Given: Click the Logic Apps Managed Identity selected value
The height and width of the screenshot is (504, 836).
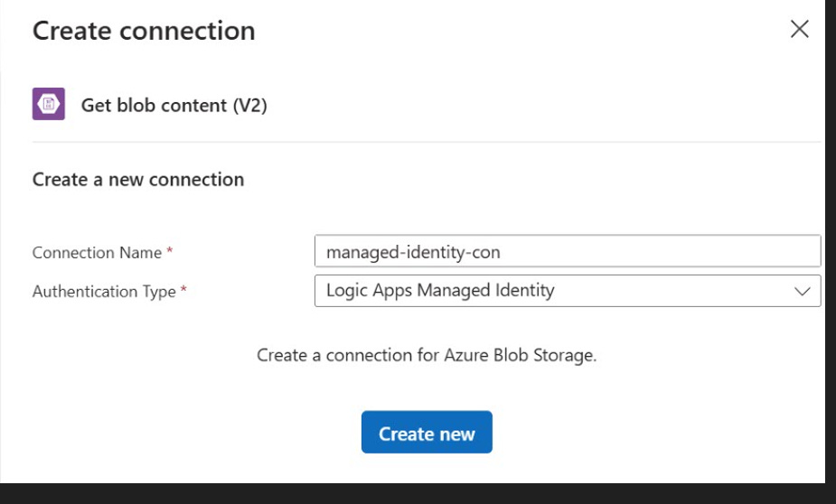Looking at the screenshot, I should tap(440, 290).
